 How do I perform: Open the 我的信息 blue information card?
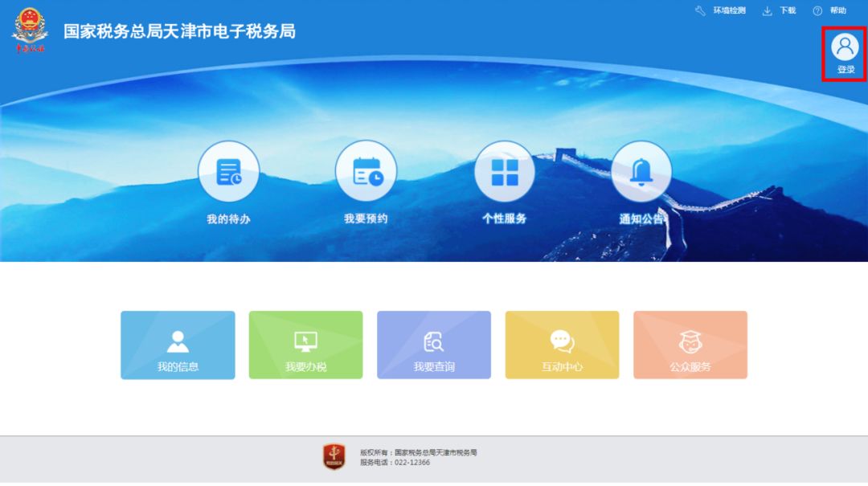click(178, 345)
